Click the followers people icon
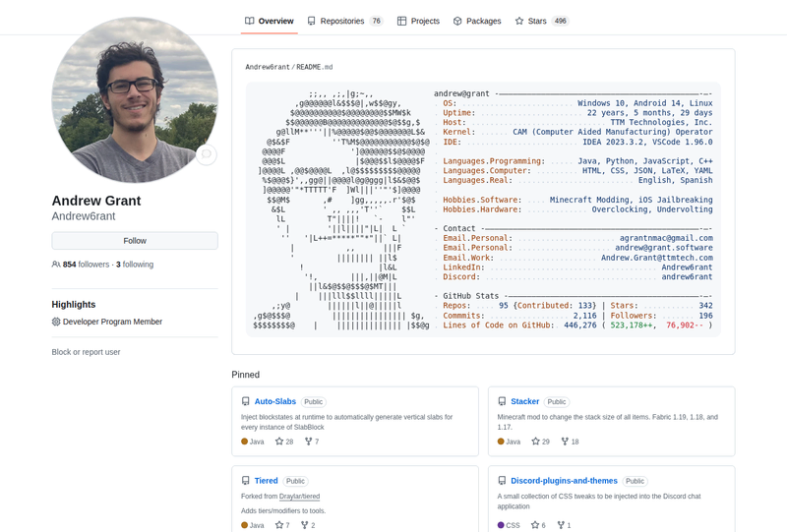 (56, 265)
